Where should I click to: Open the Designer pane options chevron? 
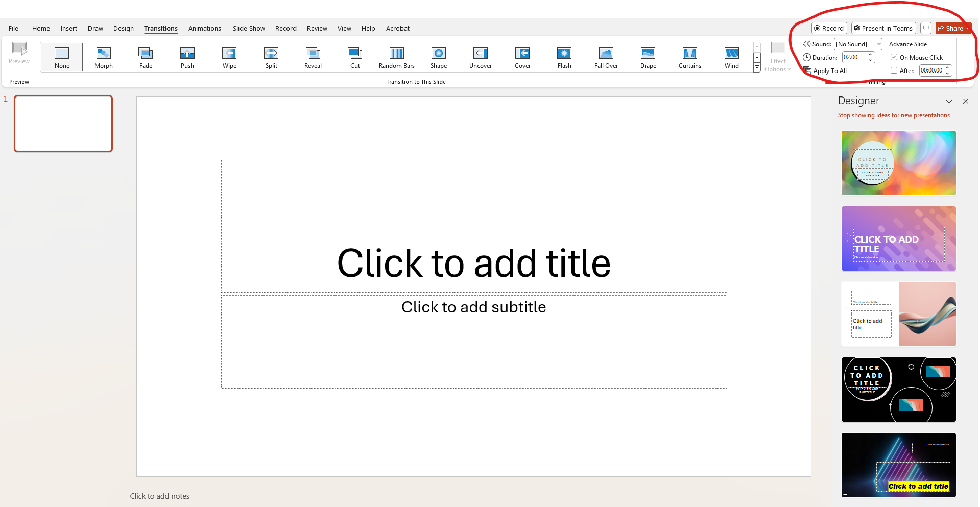coord(949,101)
